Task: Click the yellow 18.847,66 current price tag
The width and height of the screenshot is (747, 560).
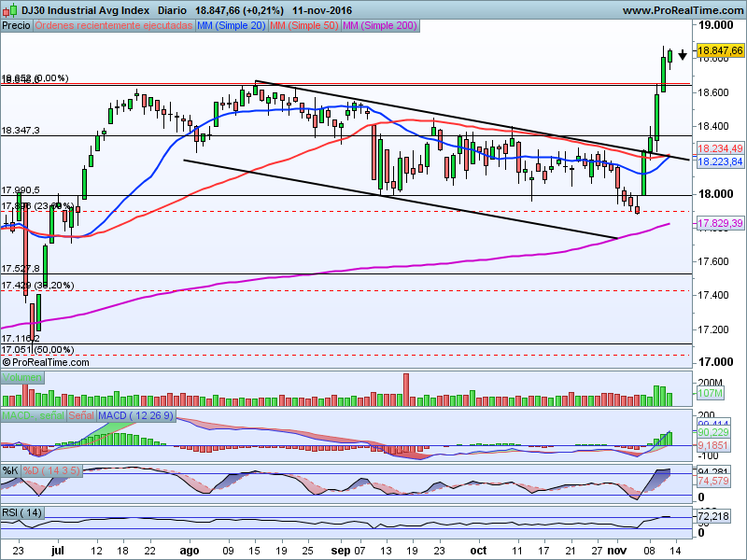Action: pyautogui.click(x=720, y=50)
